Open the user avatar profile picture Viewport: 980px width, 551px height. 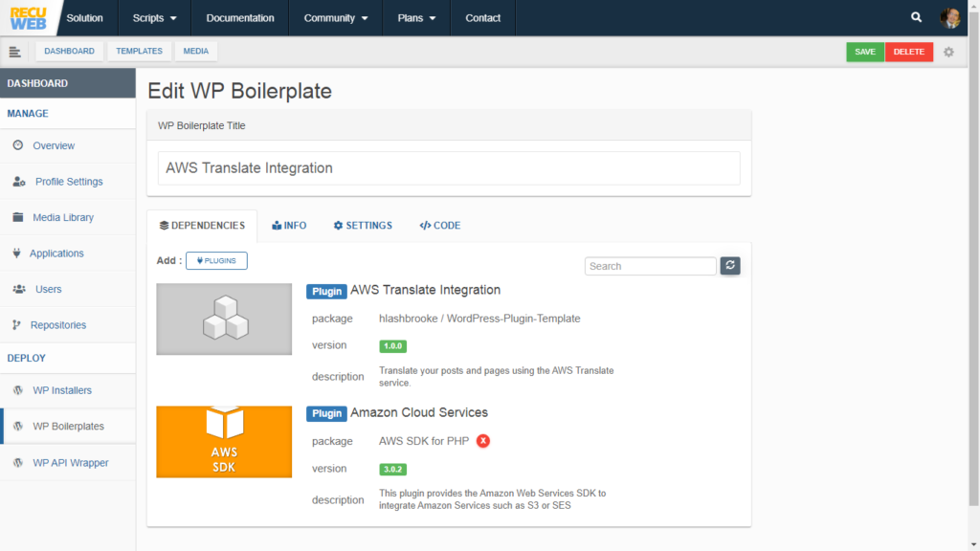[x=950, y=17]
